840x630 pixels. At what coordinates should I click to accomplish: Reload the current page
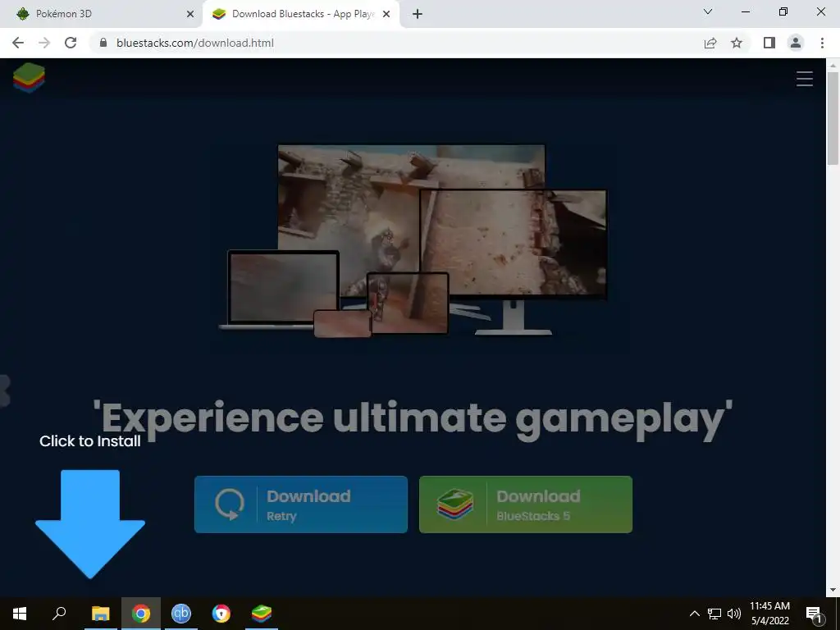pos(71,43)
